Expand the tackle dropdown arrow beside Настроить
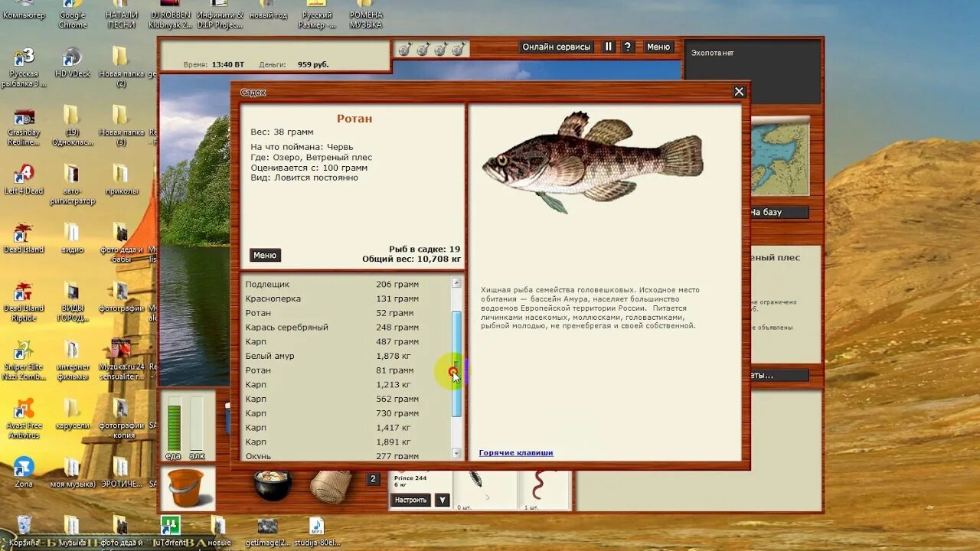The image size is (980, 551). pyautogui.click(x=442, y=500)
